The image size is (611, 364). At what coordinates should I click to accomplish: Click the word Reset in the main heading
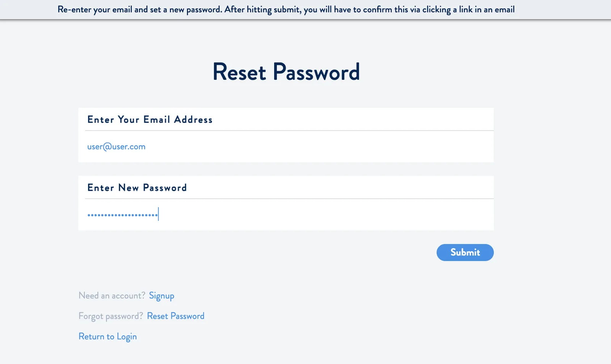(239, 72)
